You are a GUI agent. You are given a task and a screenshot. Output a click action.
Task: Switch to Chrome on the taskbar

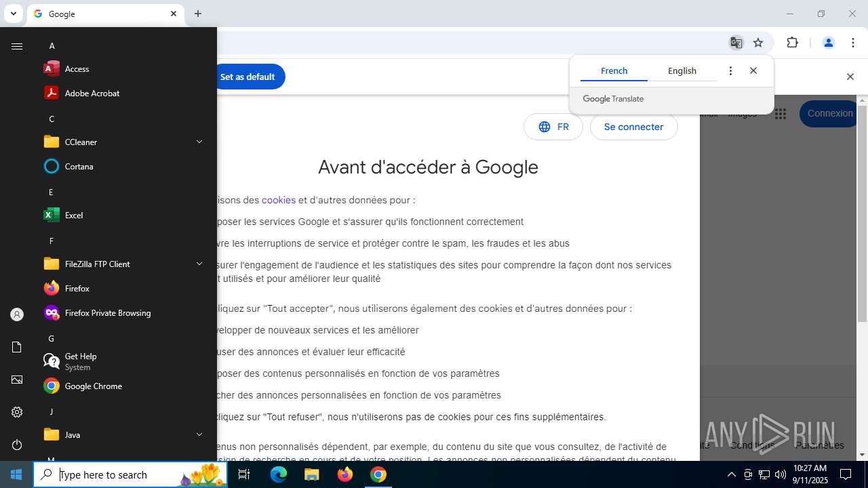[x=378, y=474]
